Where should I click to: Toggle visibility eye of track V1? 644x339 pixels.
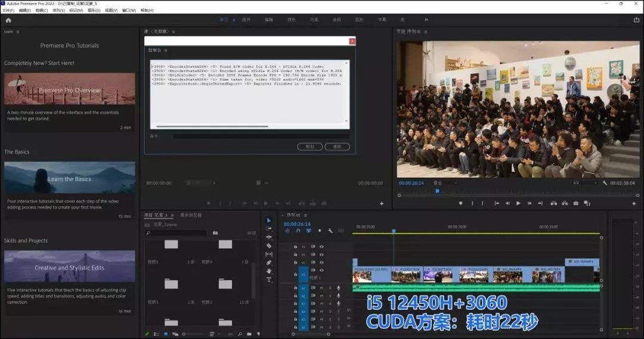tap(321, 270)
